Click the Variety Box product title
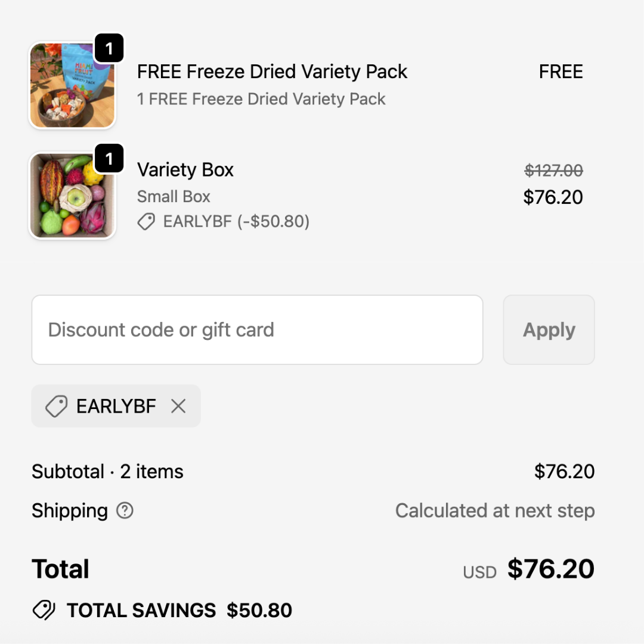Image resolution: width=644 pixels, height=644 pixels. point(185,170)
